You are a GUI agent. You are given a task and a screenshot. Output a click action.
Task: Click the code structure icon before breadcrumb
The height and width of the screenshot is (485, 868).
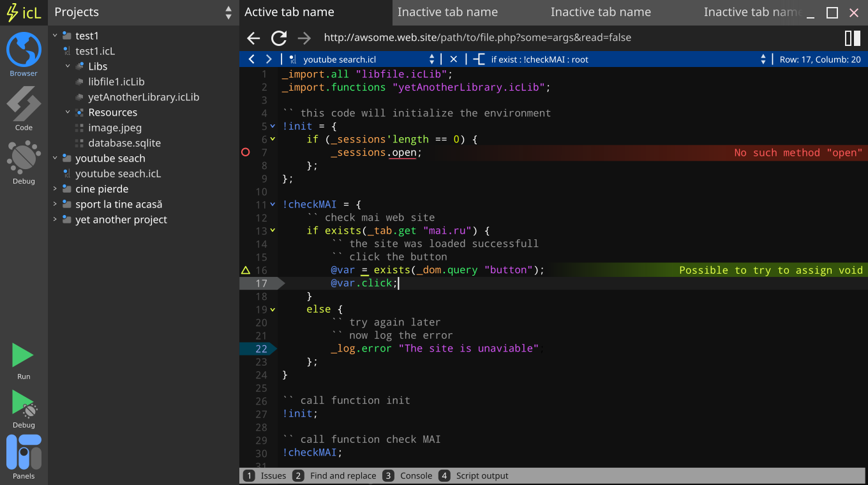479,59
